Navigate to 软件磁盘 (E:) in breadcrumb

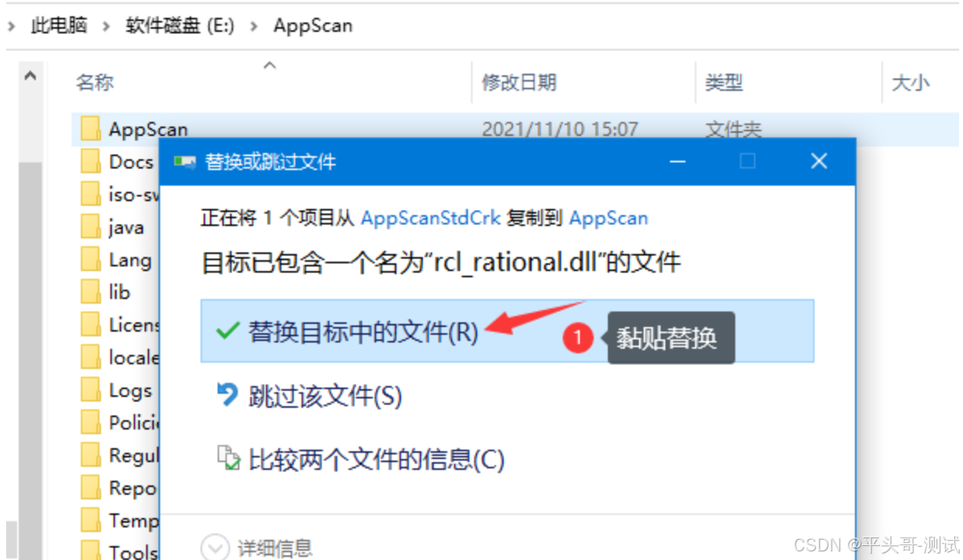(x=180, y=25)
